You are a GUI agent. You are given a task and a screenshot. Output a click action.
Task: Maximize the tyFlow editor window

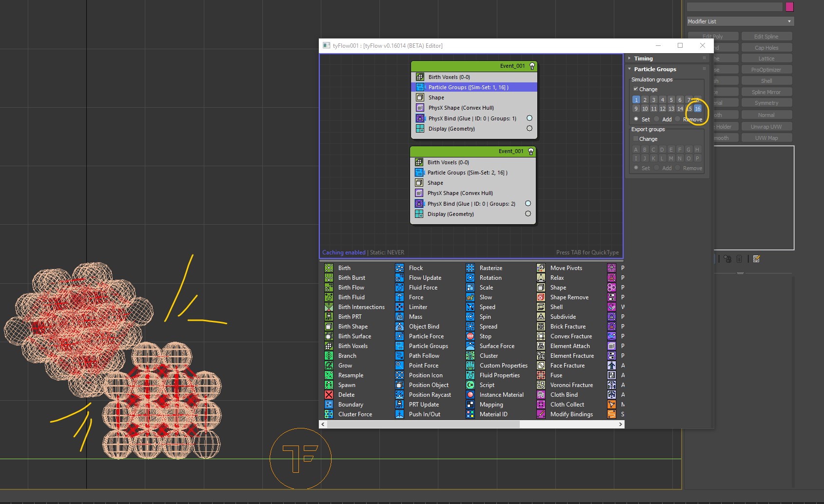tap(680, 45)
